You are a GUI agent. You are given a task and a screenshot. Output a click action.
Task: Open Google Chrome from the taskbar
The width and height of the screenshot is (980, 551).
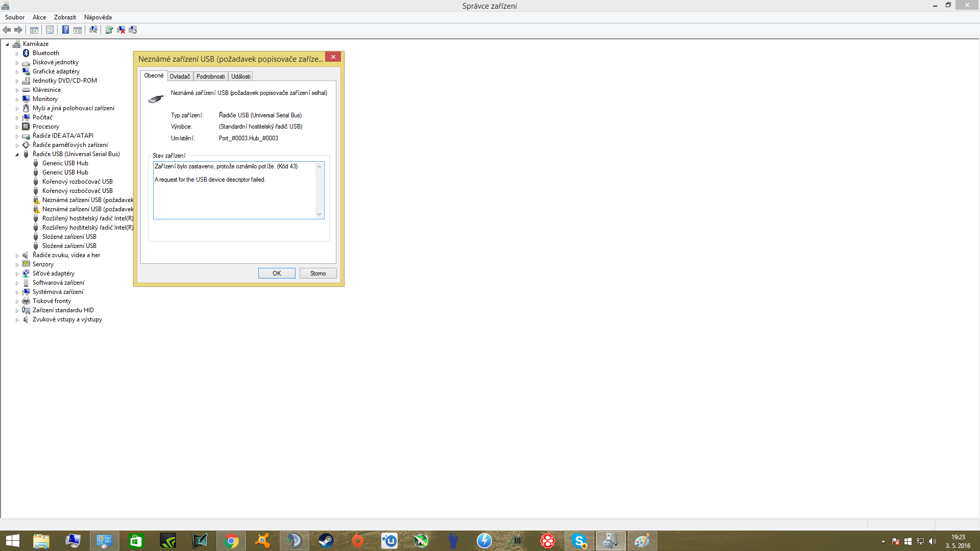(x=231, y=541)
